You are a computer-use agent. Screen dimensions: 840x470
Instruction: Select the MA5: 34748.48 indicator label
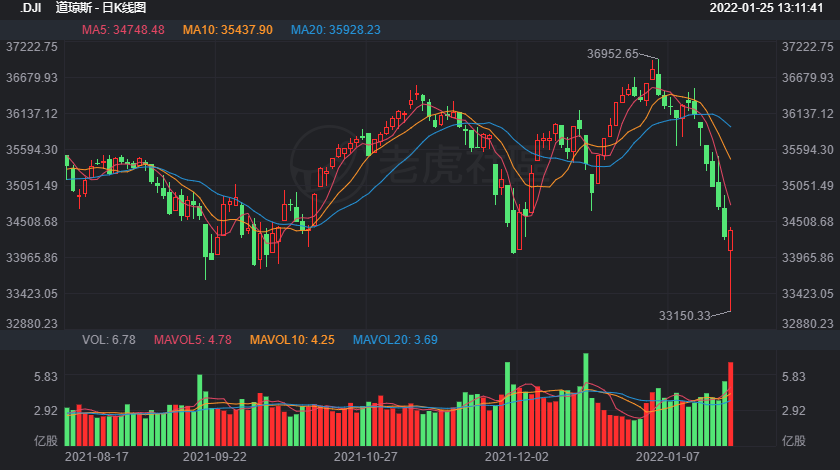pos(123,30)
